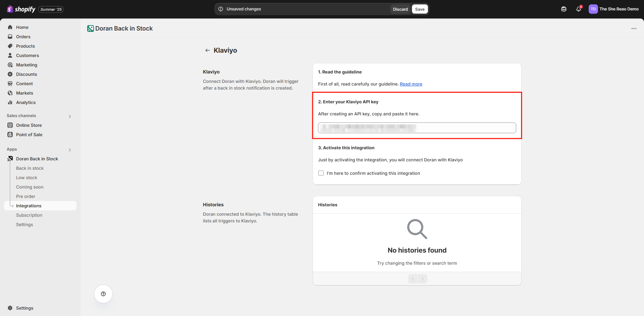This screenshot has height=316, width=644.
Task: Open the Coming soon submenu item
Action: click(30, 187)
